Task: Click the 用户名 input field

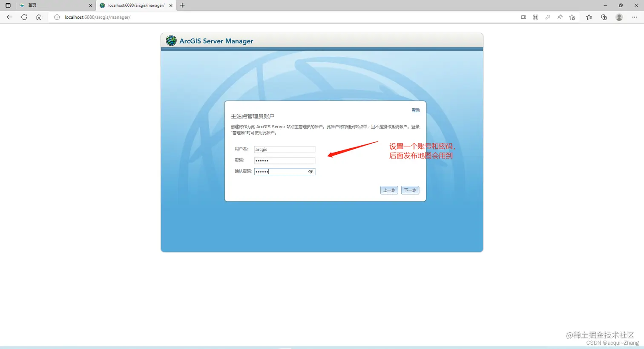Action: click(x=285, y=150)
